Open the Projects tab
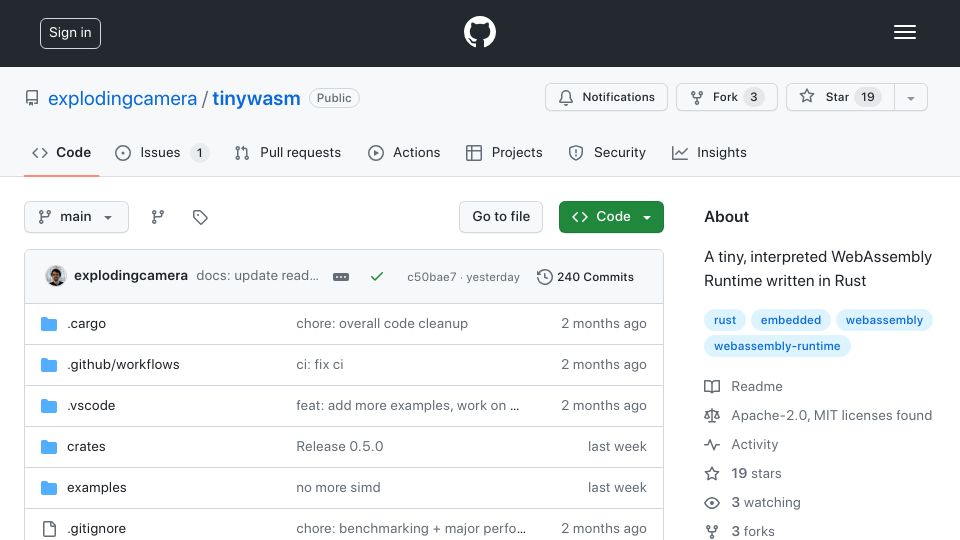 pyautogui.click(x=504, y=152)
